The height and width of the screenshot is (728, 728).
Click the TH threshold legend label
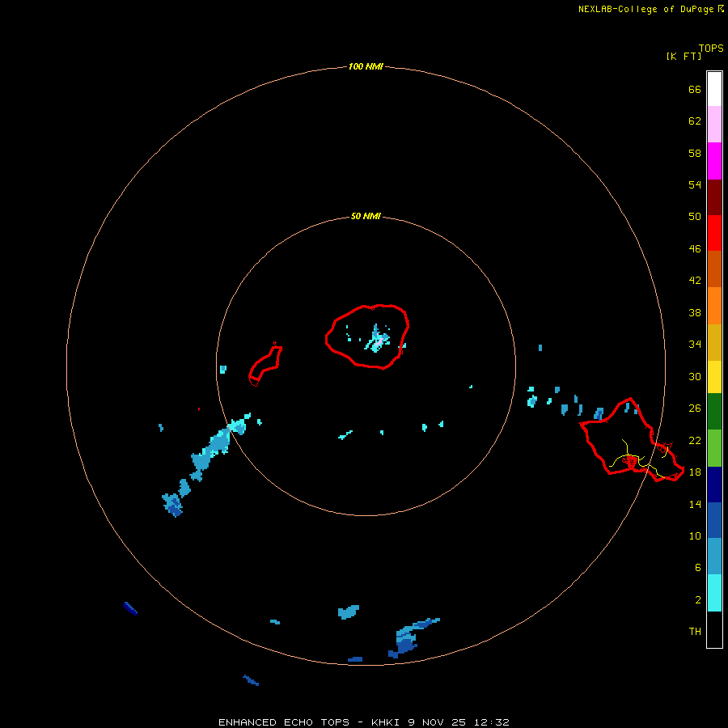coord(695,632)
